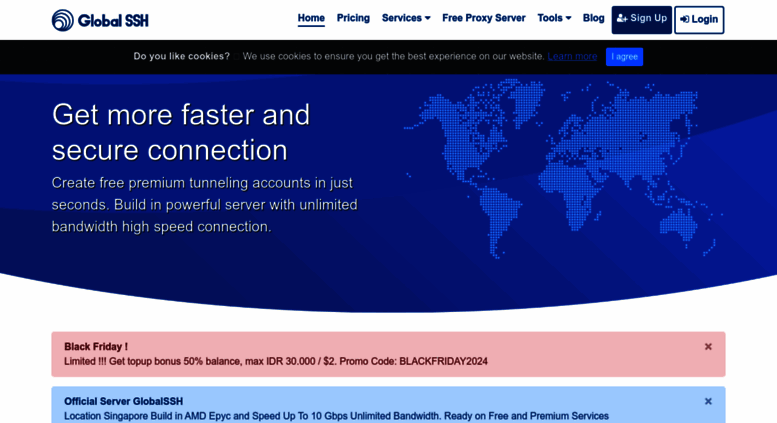This screenshot has height=423, width=777.
Task: Accept cookies with I agree button
Action: pyautogui.click(x=624, y=56)
